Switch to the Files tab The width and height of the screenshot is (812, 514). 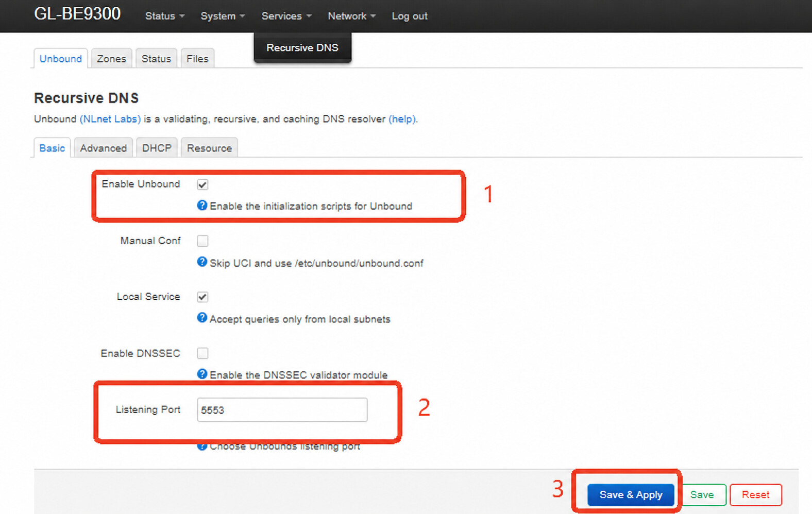click(197, 59)
